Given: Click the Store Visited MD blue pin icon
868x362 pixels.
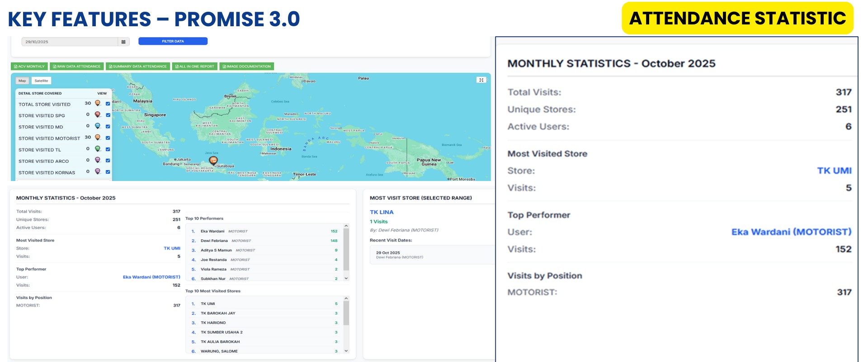Looking at the screenshot, I should (x=98, y=126).
